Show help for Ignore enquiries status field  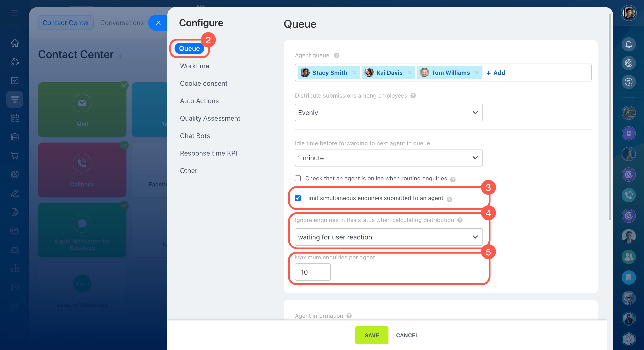coord(460,220)
